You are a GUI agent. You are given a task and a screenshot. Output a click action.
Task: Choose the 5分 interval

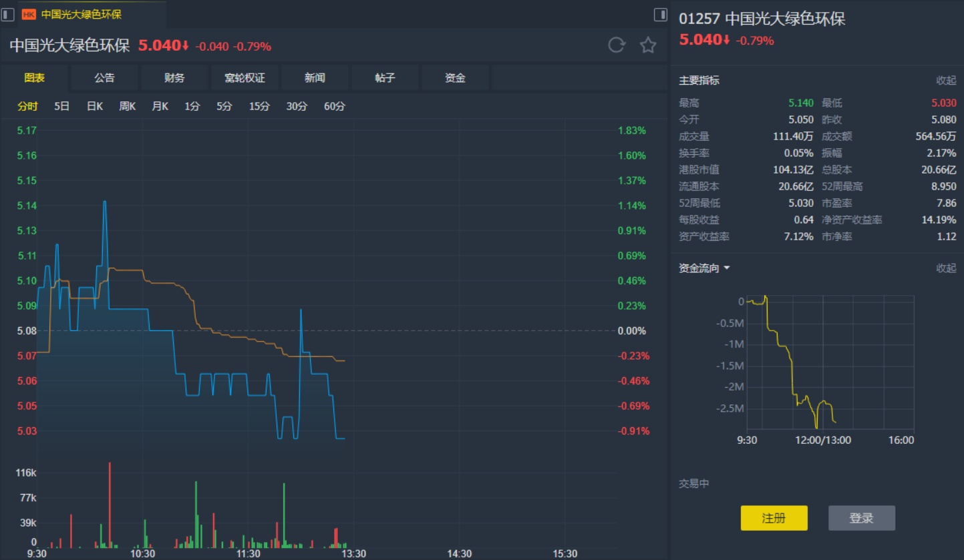point(224,106)
